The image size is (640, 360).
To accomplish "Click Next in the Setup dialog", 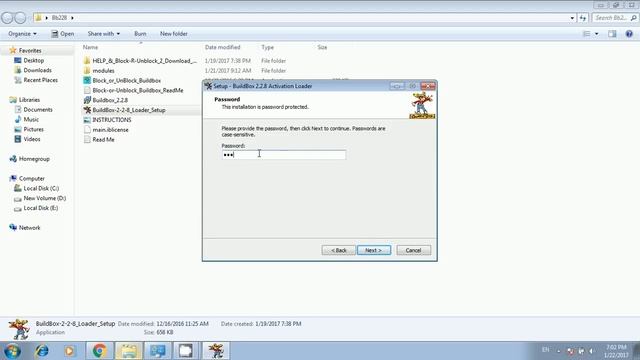I will 374,250.
